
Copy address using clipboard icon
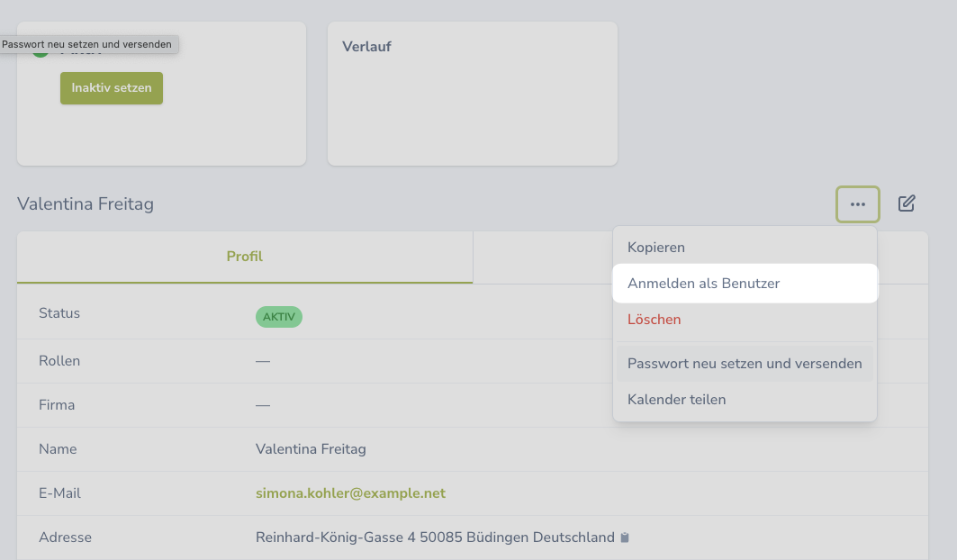[x=625, y=537]
